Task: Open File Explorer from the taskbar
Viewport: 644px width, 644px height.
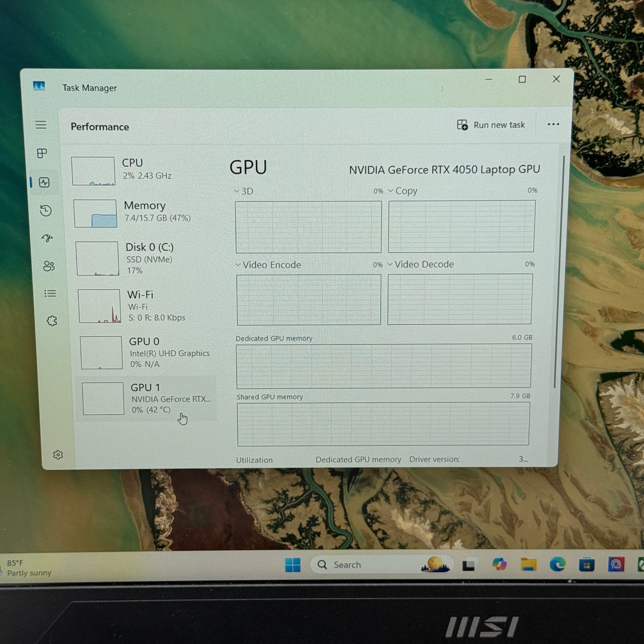Action: pos(529,565)
